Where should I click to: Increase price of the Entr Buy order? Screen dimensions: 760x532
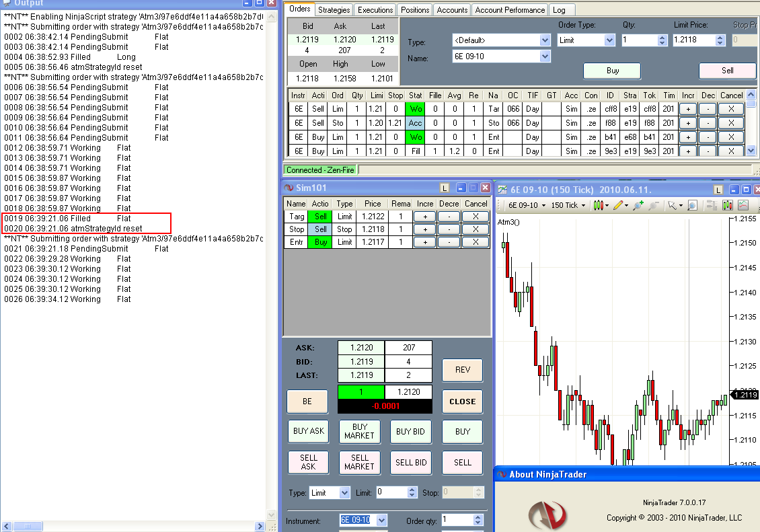pos(425,241)
